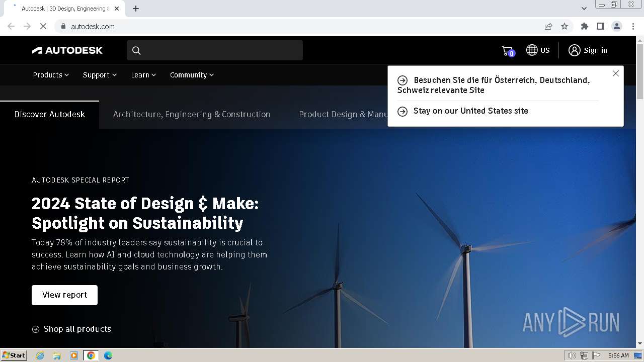Viewport: 644px width, 362px height.
Task: Expand the Support menu
Action: 100,75
